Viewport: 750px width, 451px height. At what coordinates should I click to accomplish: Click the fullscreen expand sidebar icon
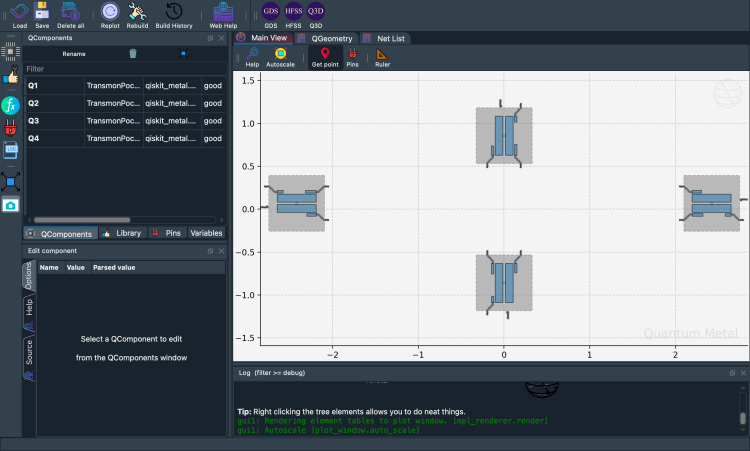(x=11, y=182)
